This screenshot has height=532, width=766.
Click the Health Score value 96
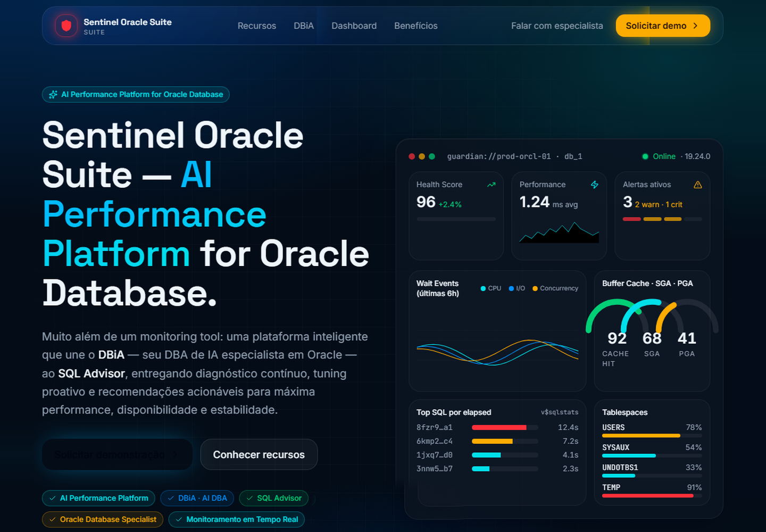(426, 202)
